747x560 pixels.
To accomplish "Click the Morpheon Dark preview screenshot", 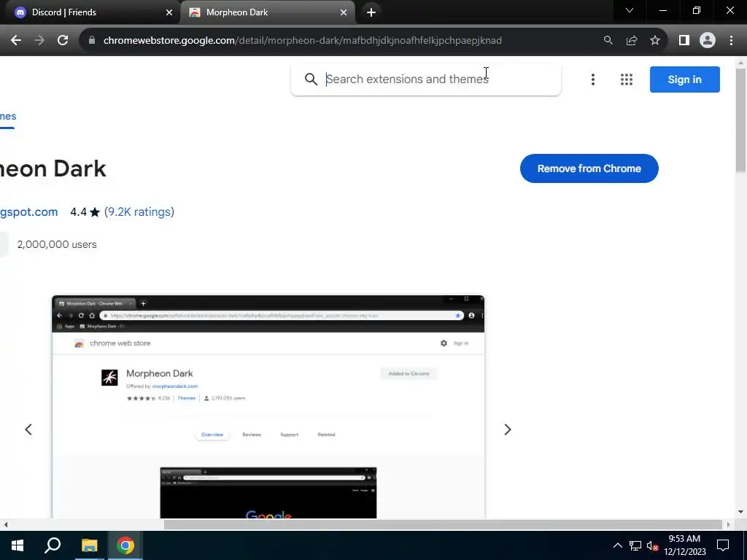I will pyautogui.click(x=268, y=407).
